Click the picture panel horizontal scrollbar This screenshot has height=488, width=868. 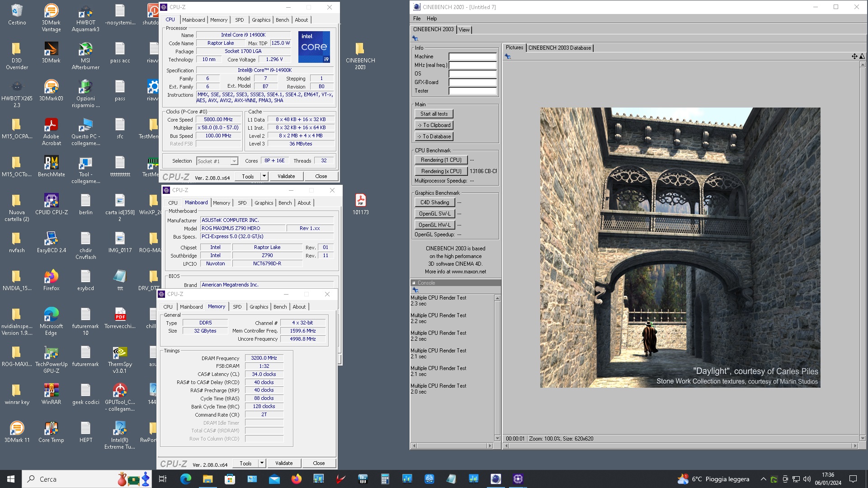click(680, 446)
